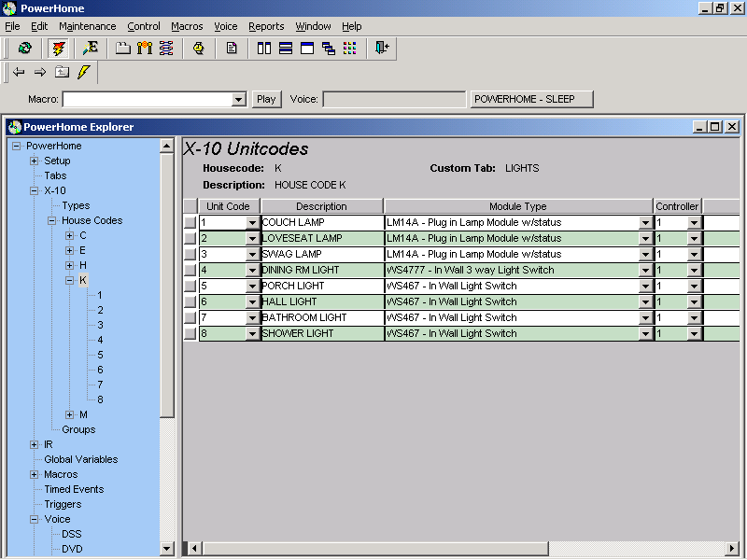Image resolution: width=747 pixels, height=560 pixels.
Task: Click the yellow lightning bolt icon
Action: 84,72
